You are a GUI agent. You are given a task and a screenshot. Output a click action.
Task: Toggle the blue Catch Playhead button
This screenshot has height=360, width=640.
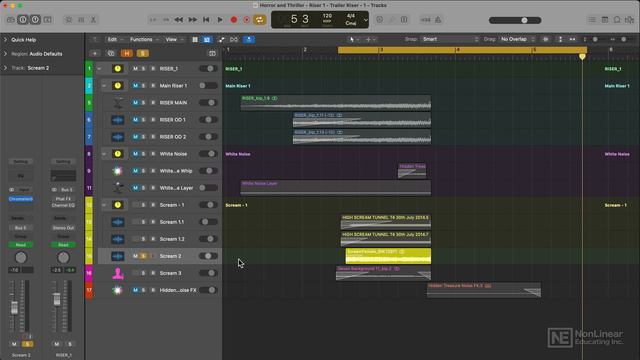point(249,40)
